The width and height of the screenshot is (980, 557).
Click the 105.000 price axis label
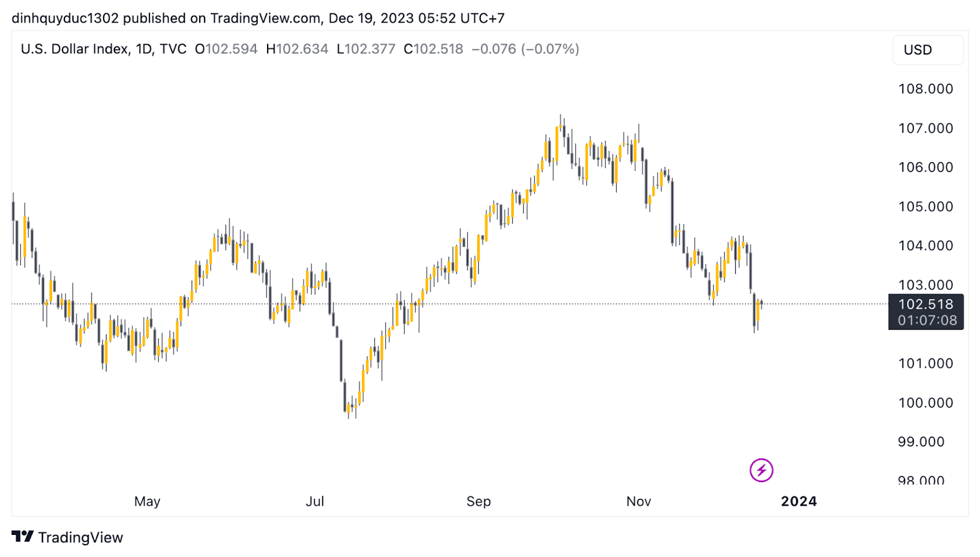point(925,207)
